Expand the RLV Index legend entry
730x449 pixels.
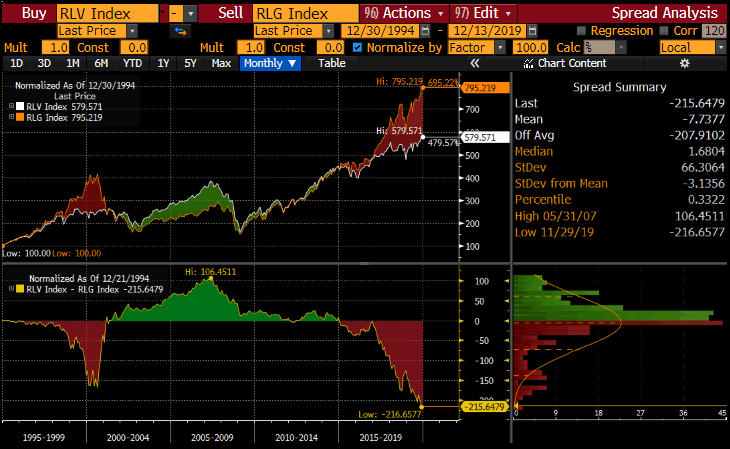[11, 106]
